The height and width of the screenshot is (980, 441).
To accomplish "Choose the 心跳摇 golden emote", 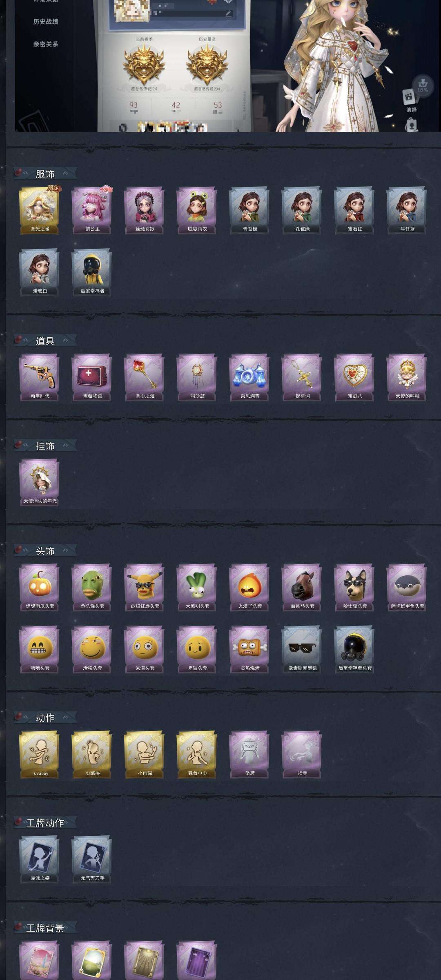I will (x=91, y=754).
